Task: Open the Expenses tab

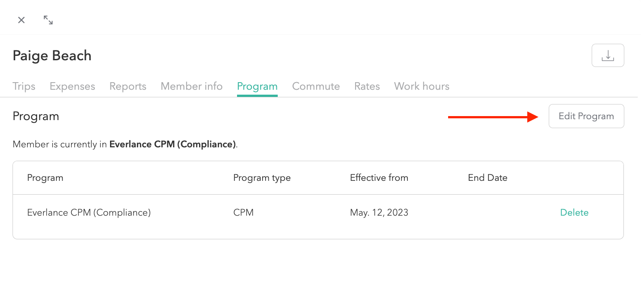Action: point(72,86)
